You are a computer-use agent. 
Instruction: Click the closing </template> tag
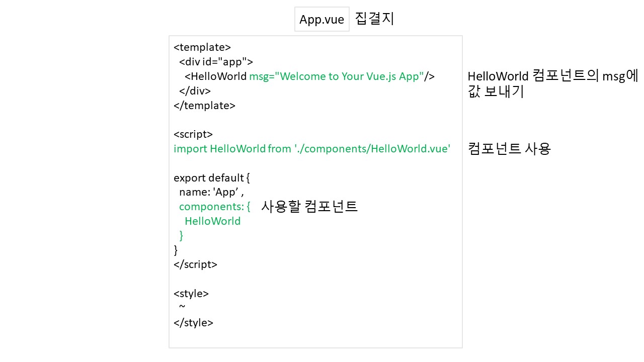point(204,106)
